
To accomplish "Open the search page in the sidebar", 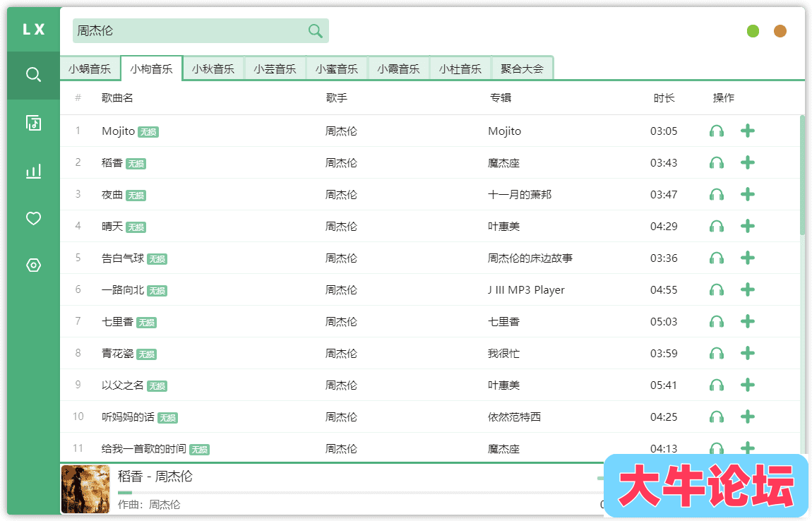I will tap(34, 75).
